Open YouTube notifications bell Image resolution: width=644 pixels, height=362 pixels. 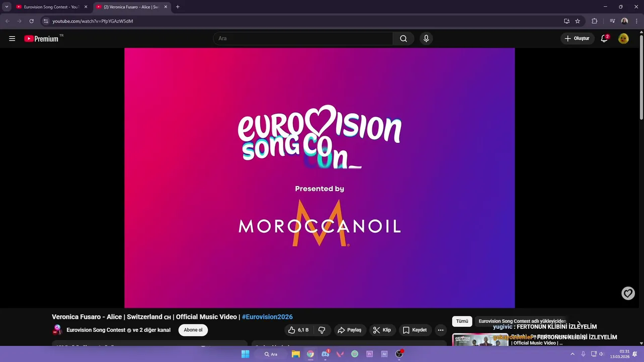pos(604,39)
